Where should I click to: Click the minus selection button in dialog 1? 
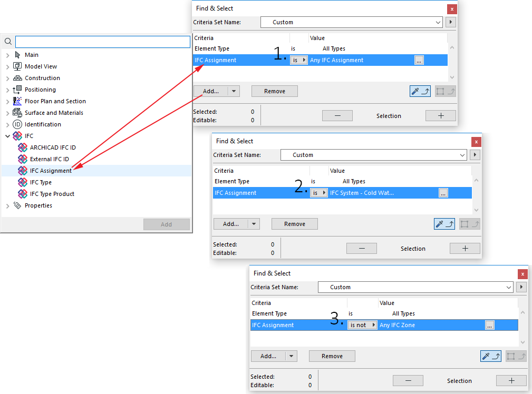[x=337, y=116]
